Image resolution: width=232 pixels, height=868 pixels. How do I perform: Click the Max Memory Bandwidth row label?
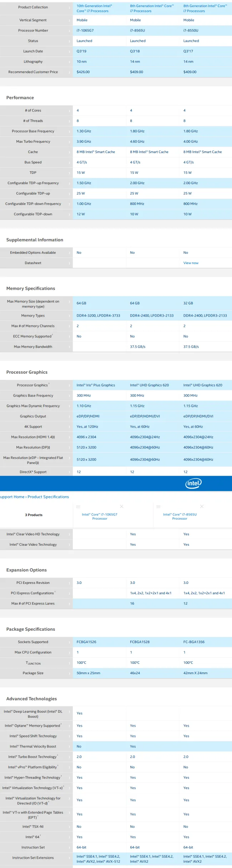point(33,347)
